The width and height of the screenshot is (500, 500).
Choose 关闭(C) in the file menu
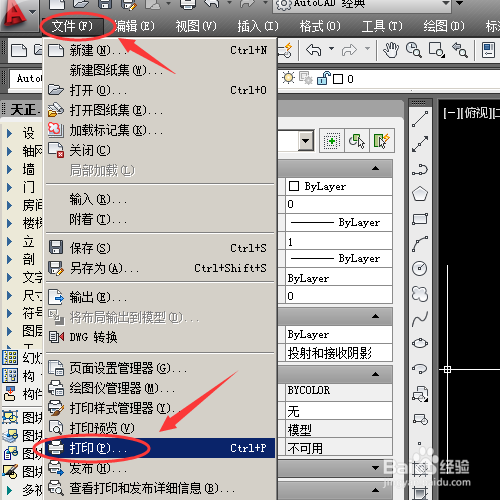coord(160,150)
